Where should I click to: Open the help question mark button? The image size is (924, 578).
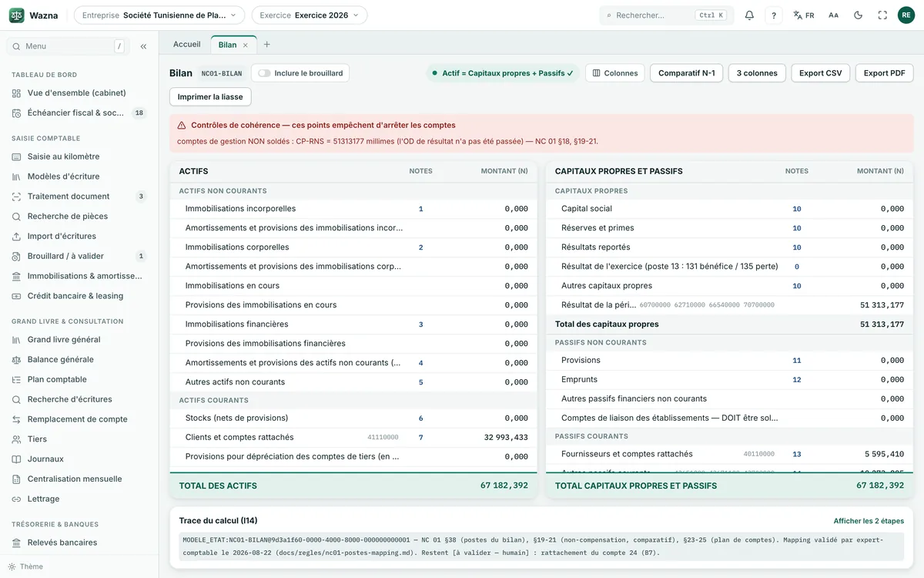[x=775, y=15]
